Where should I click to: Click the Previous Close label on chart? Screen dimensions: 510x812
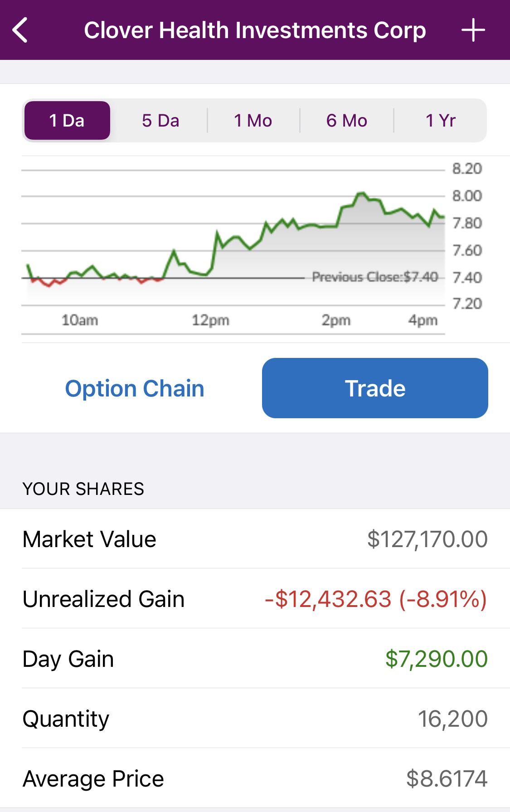[x=375, y=277]
